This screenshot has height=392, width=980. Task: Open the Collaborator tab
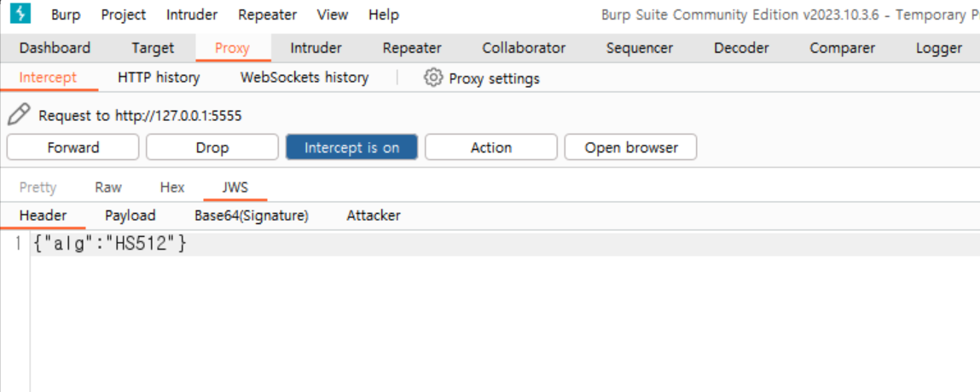pos(524,48)
